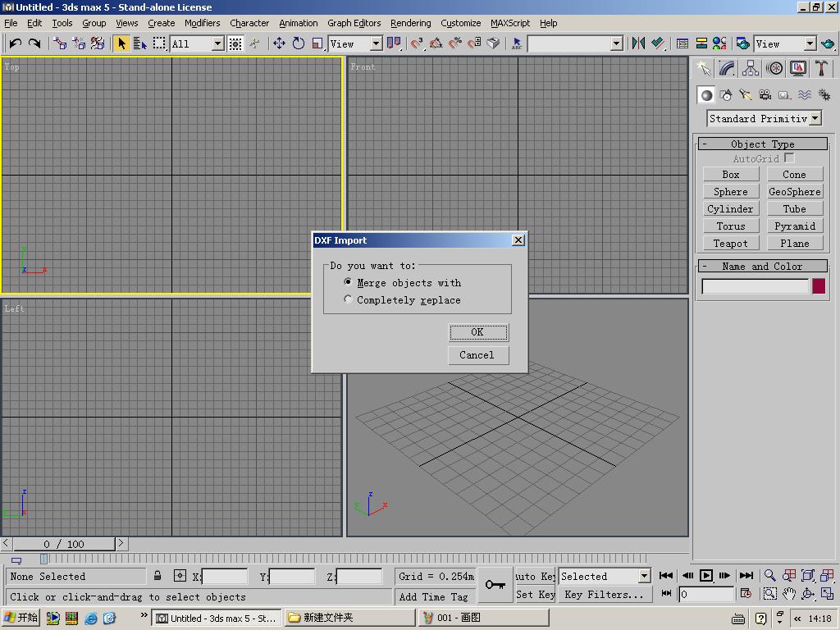This screenshot has height=630, width=840.
Task: Select the Rotate tool in toolbar
Action: click(299, 43)
